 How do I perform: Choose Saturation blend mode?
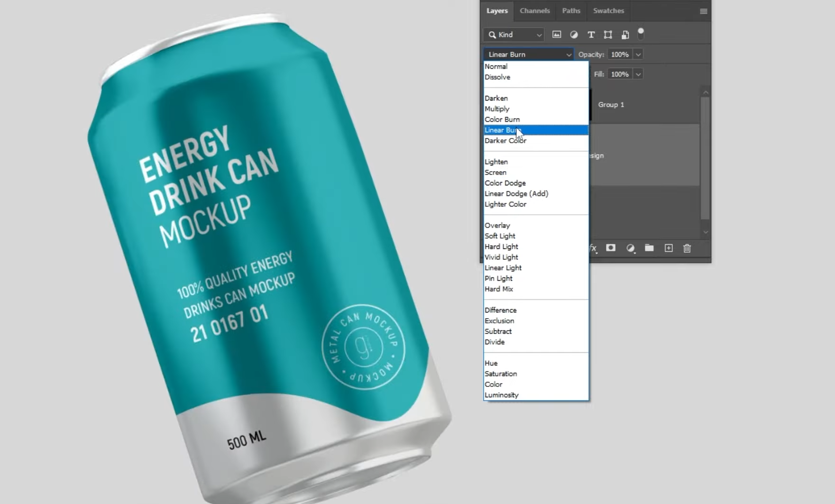(x=536, y=374)
